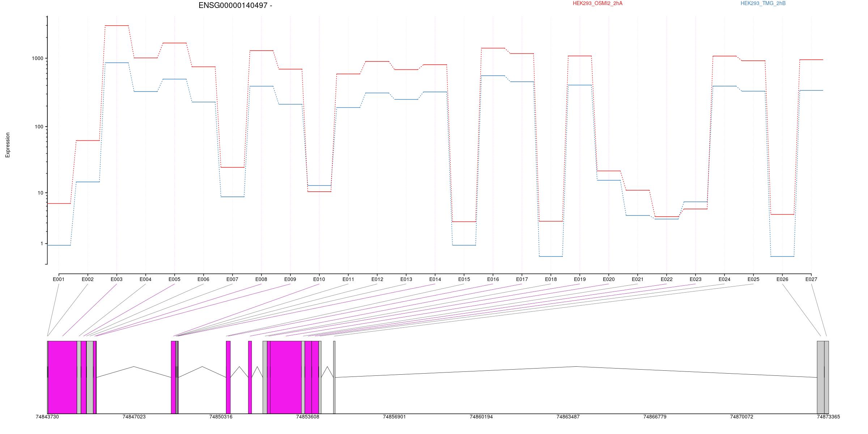
Task: Click exon label E010
Action: [x=319, y=279]
